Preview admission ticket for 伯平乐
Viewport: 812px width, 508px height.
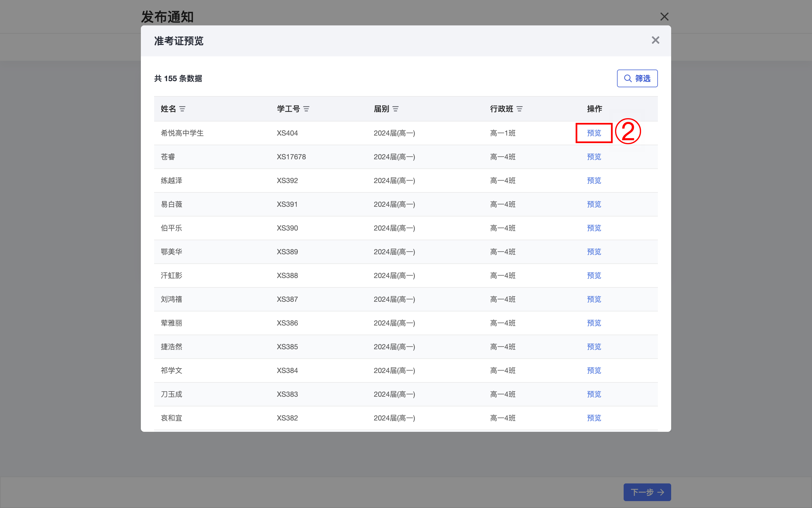(x=594, y=228)
